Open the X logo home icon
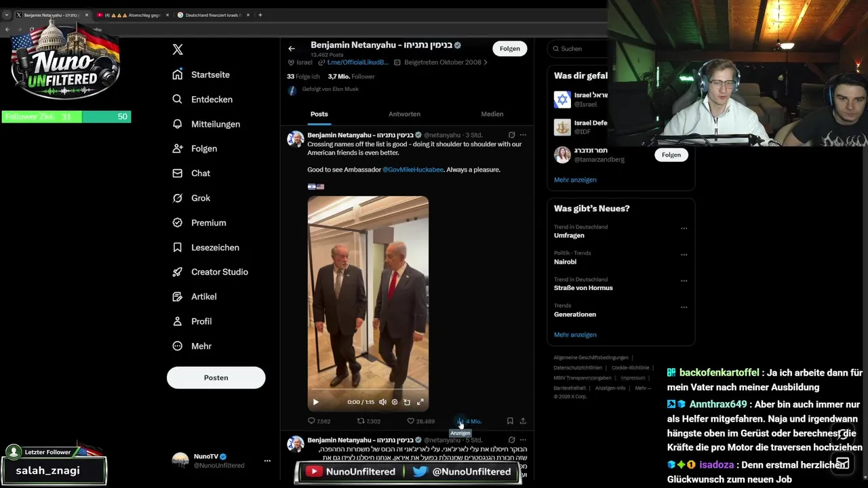The image size is (868, 488). (178, 49)
